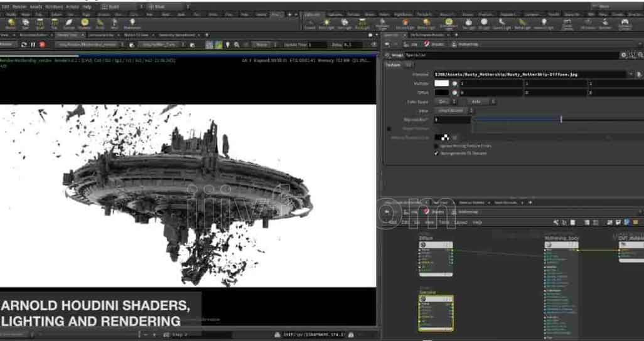Select the Diffuse node in network editor
The image size is (644, 341).
coord(436,258)
